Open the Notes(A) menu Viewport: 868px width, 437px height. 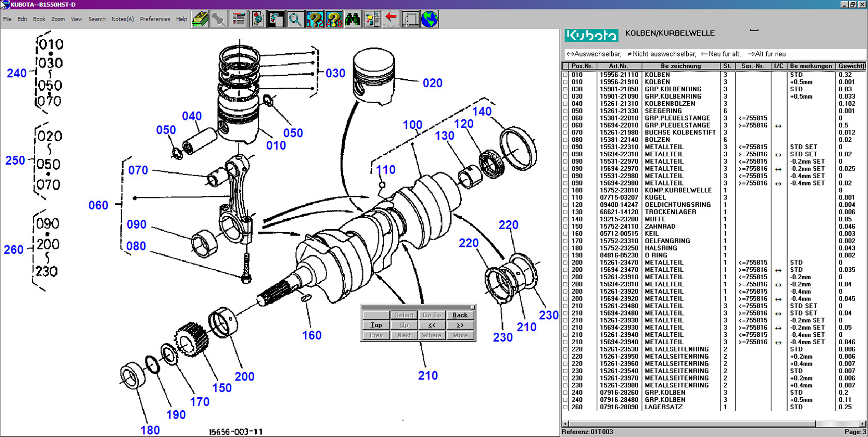122,19
